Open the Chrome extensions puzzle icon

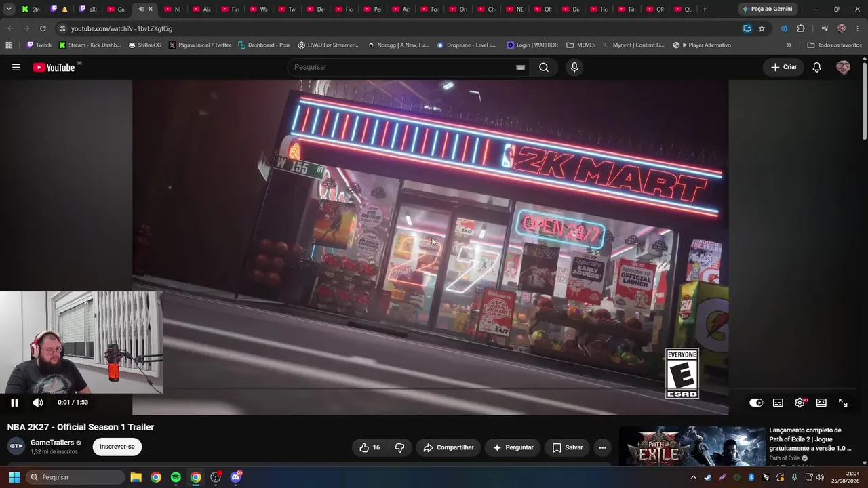tap(801, 28)
